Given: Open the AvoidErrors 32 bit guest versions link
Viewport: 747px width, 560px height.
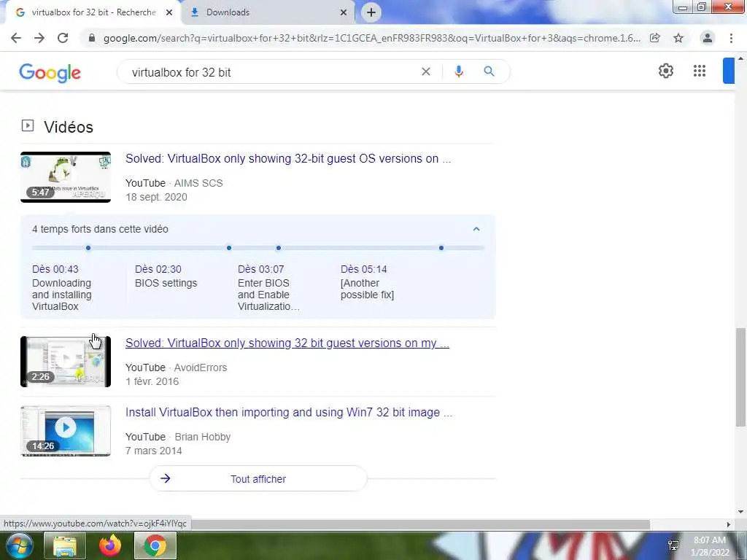Looking at the screenshot, I should (287, 343).
